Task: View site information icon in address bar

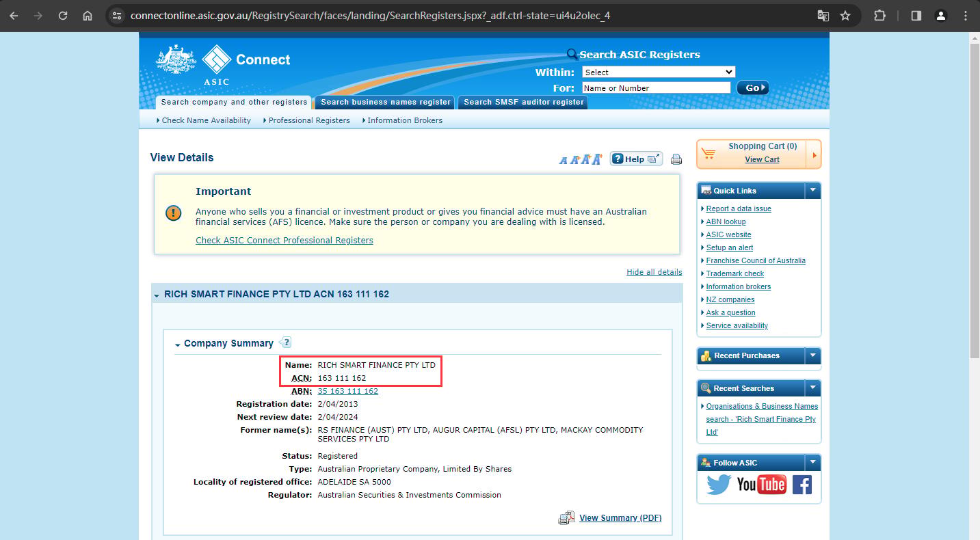Action: (x=117, y=15)
